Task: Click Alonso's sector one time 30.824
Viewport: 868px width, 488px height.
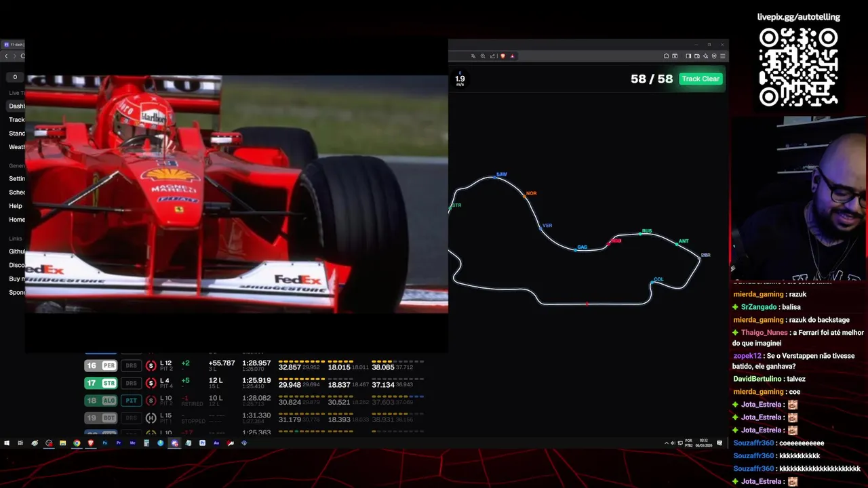Action: 290,402
